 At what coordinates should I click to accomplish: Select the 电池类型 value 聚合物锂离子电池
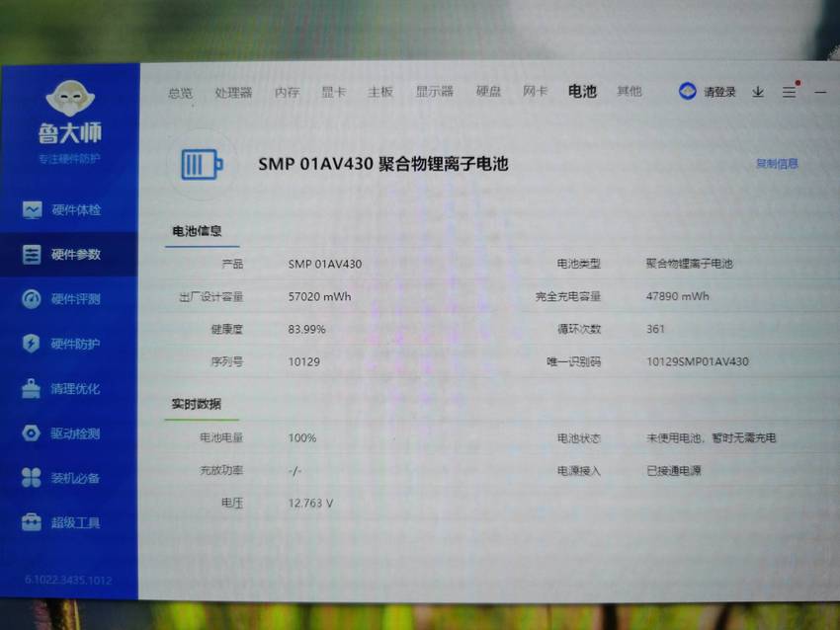click(x=689, y=264)
